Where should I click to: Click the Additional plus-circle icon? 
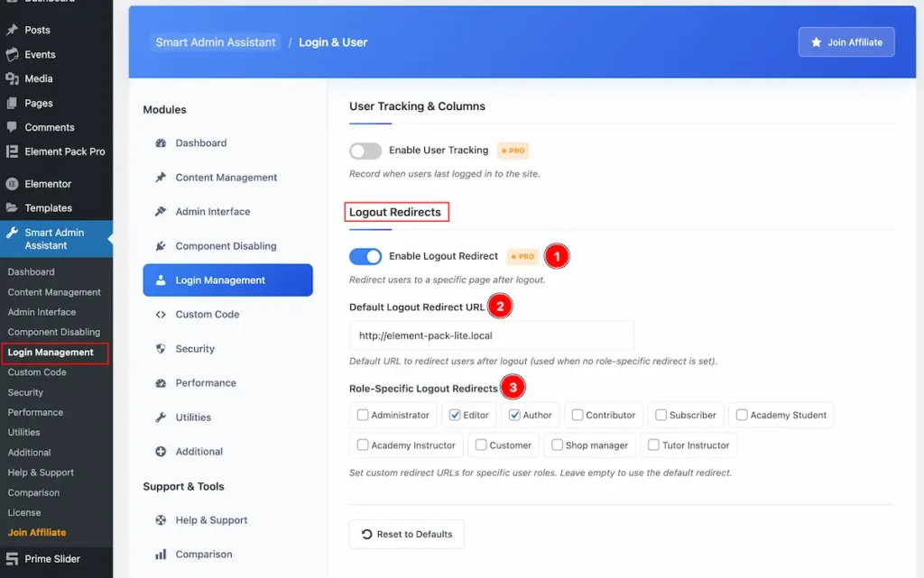pyautogui.click(x=161, y=452)
